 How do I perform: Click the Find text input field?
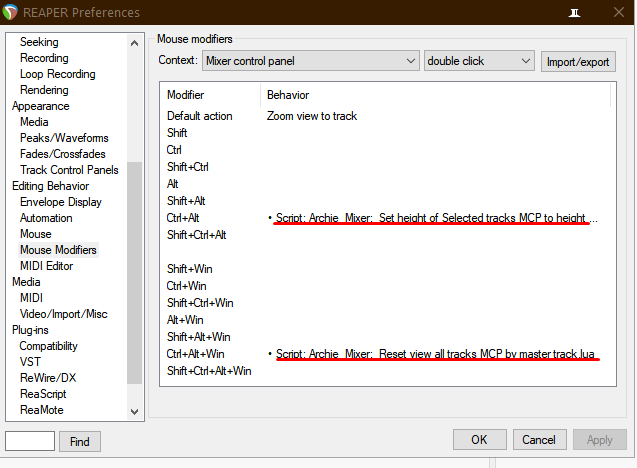click(29, 441)
